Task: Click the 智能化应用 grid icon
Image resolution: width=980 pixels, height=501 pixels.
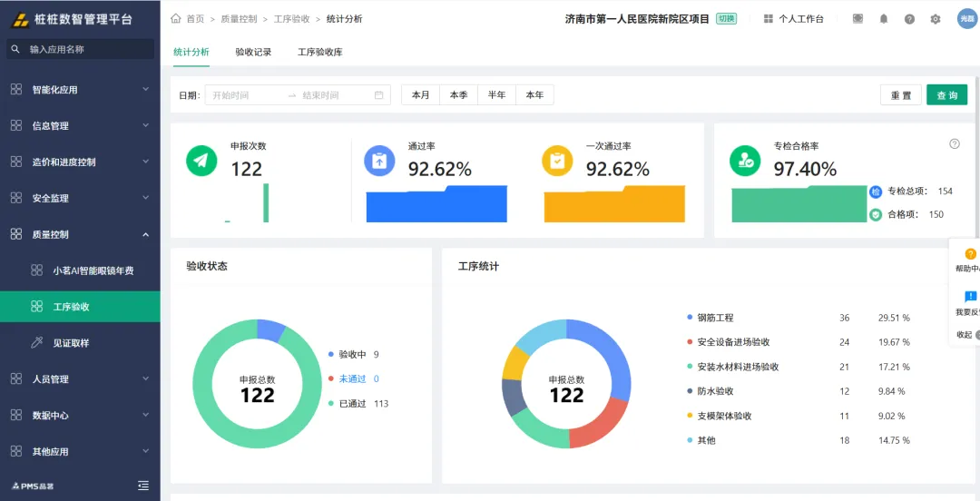Action: (16, 90)
